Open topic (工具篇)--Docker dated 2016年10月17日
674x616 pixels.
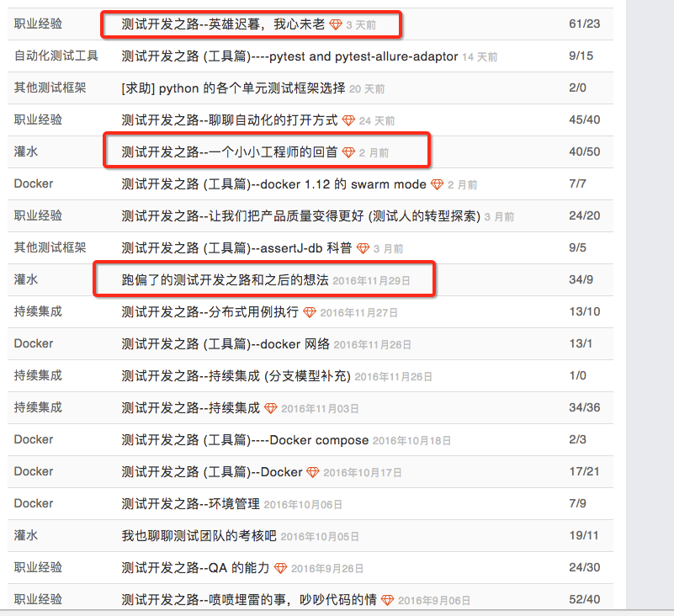212,471
